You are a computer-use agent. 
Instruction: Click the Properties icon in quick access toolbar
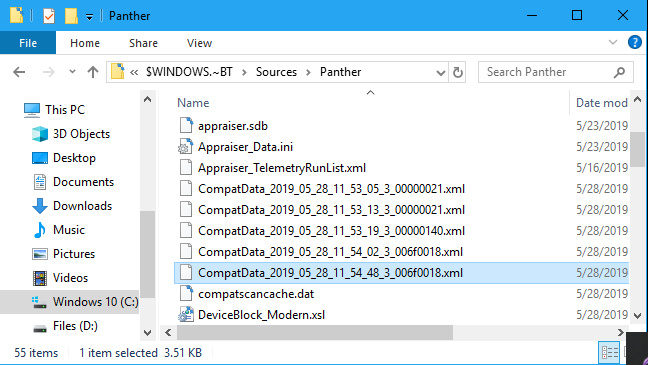click(49, 16)
